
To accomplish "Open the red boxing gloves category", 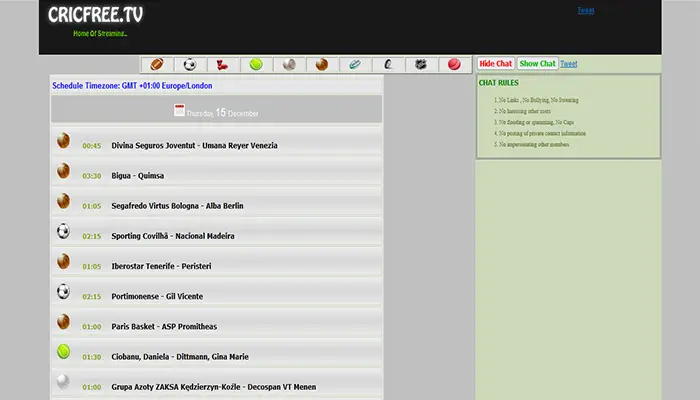I will pyautogui.click(x=222, y=64).
